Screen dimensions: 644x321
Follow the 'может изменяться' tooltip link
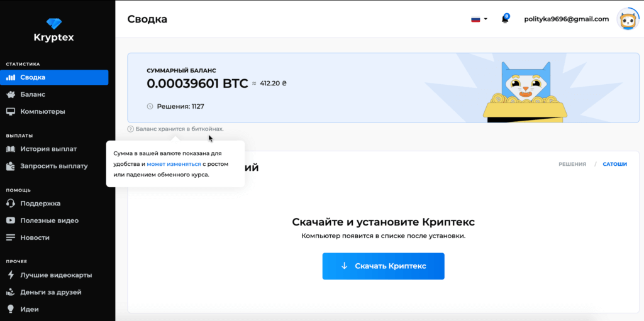click(x=174, y=163)
